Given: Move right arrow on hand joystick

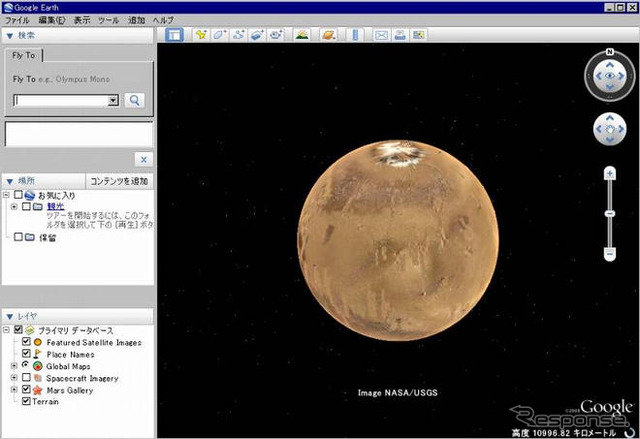Looking at the screenshot, I should pos(621,129).
